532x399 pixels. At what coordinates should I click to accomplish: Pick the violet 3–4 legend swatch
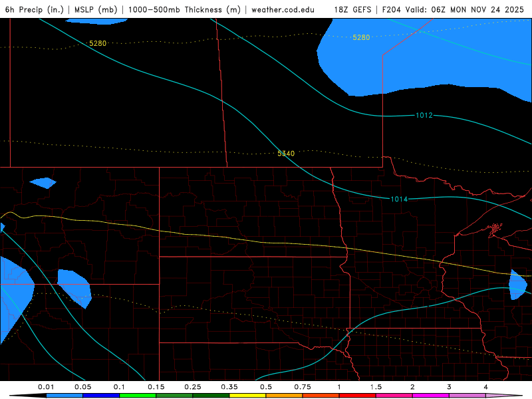(467, 396)
